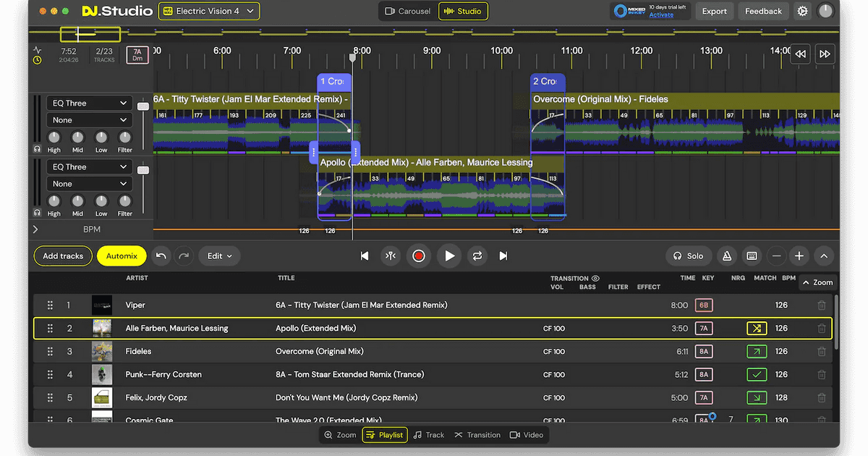Viewport: 868px width, 456px height.
Task: Toggle the metronome icon
Action: pos(727,256)
